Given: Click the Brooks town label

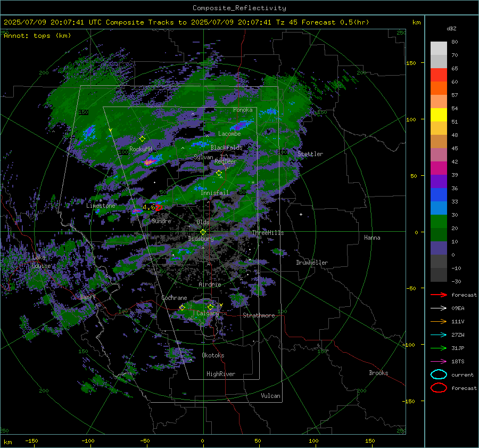Looking at the screenshot, I should pos(378,373).
